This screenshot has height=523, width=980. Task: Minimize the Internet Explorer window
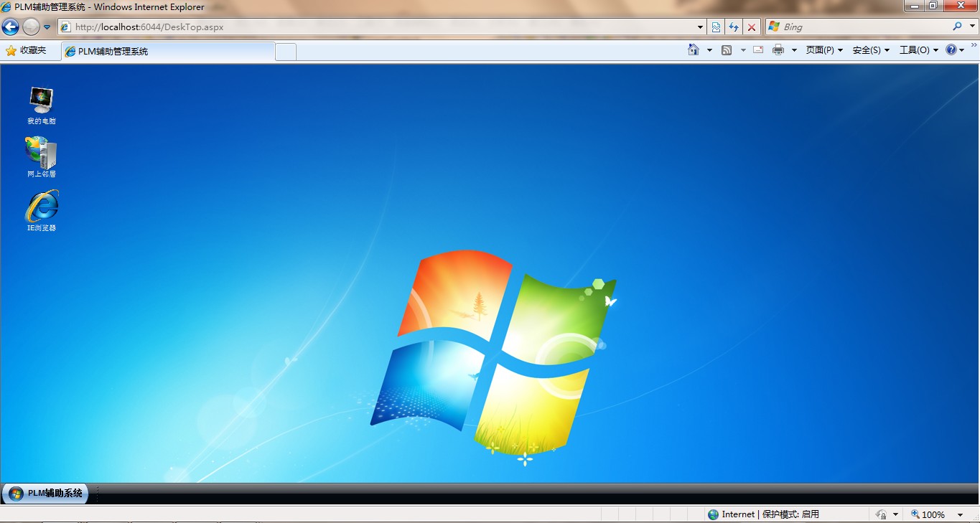click(x=915, y=6)
